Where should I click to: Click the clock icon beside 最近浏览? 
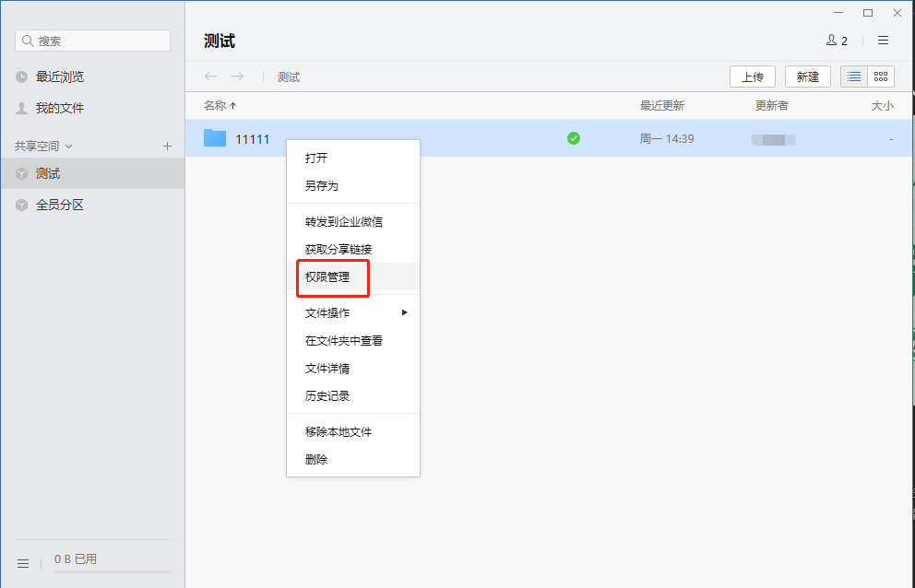pyautogui.click(x=21, y=77)
